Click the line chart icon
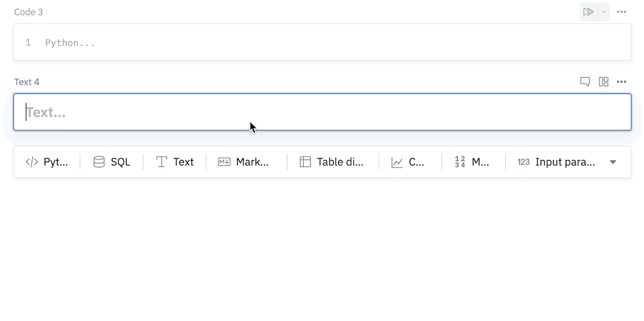This screenshot has width=644, height=321. pos(397,162)
